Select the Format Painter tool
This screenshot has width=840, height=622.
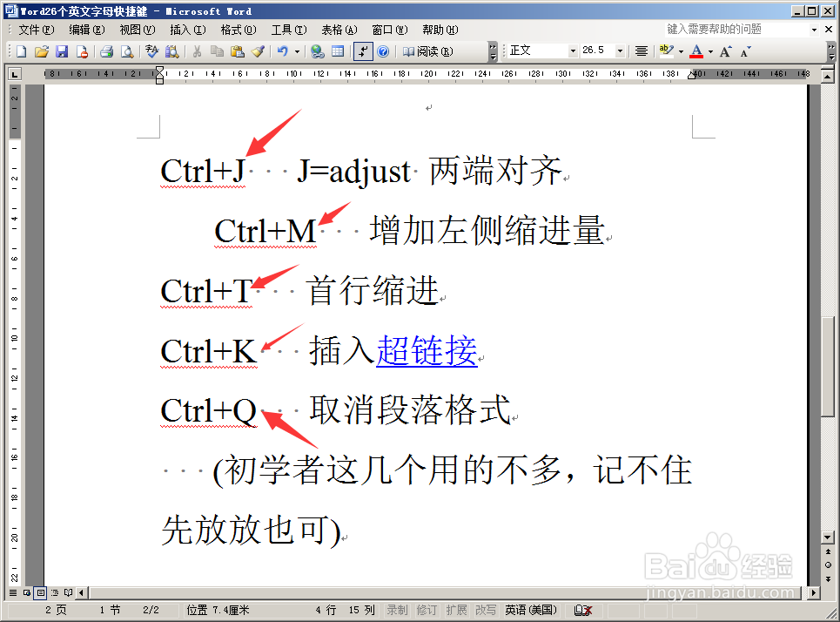click(x=259, y=51)
